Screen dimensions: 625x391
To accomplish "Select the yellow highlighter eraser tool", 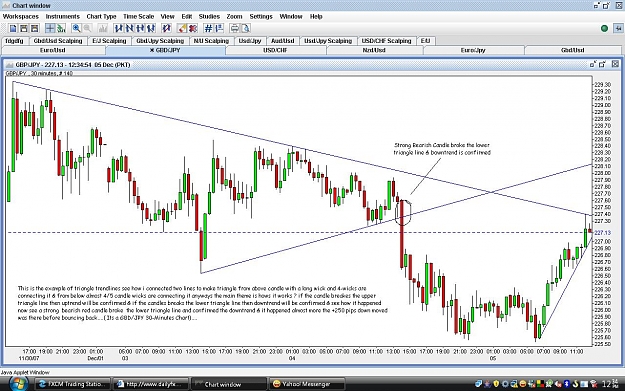I will click(182, 28).
